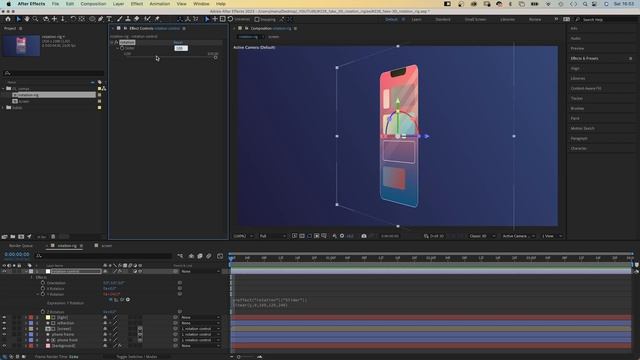The image size is (640, 360).
Task: Hide the phone frame layer eye toggle
Action: click(4, 334)
